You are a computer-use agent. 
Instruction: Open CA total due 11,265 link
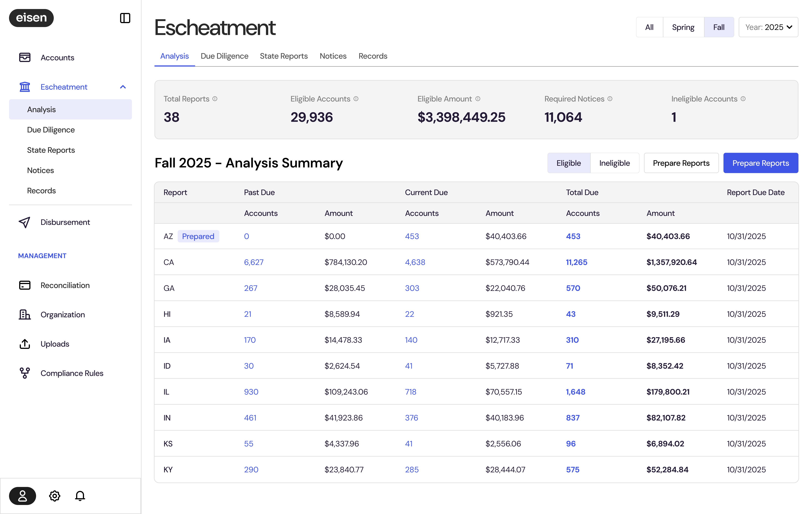tap(576, 262)
